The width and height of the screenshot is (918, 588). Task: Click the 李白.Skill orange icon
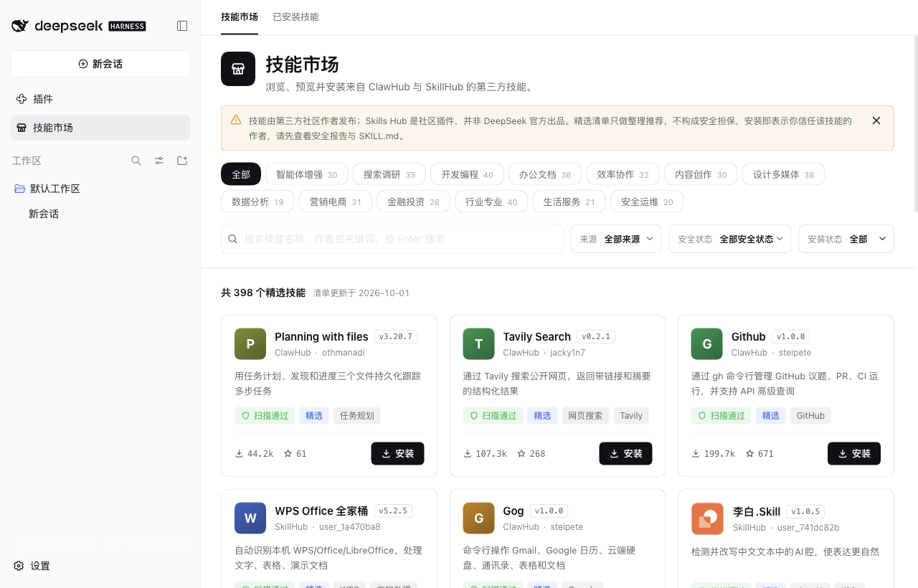pyautogui.click(x=706, y=518)
